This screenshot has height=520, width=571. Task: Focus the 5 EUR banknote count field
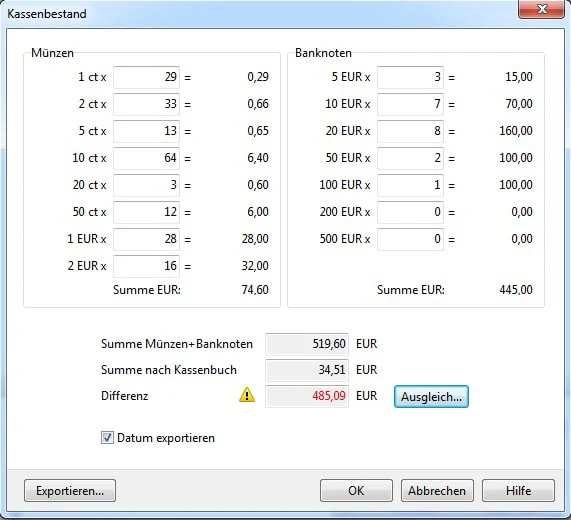point(410,77)
